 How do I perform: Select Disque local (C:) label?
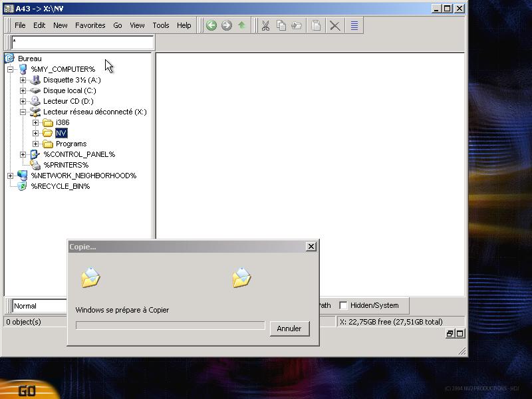[70, 90]
